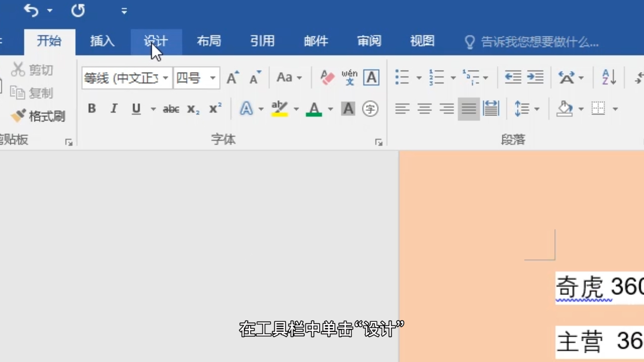
Task: Click the Decrease Indent icon
Action: coord(513,77)
